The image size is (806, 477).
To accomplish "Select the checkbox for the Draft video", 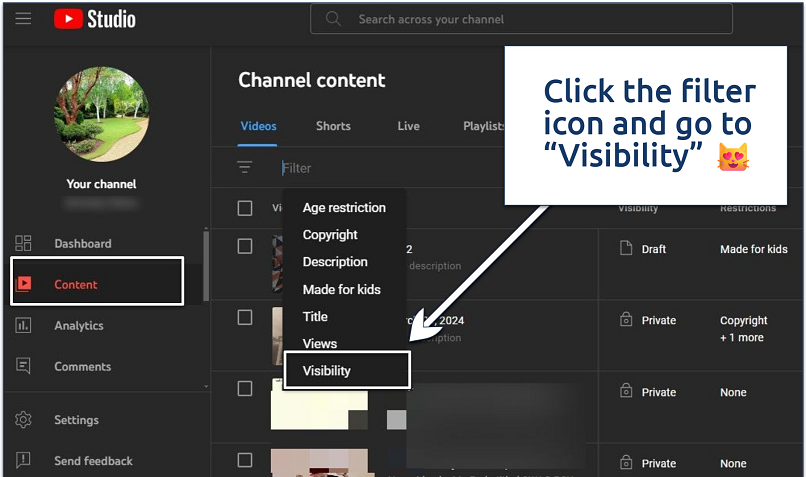I will [245, 246].
